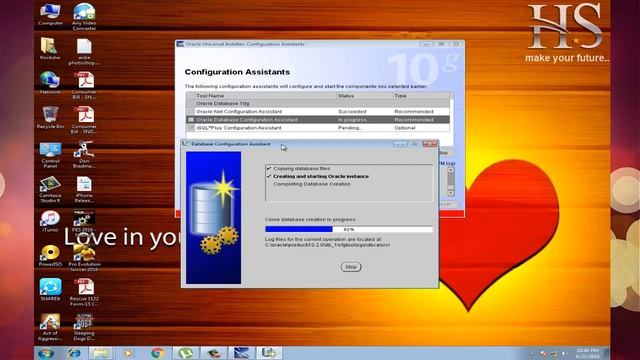Switch to Oracle Universal Installer taskbar button
Image resolution: width=640 pixels, height=360 pixels.
point(241,353)
